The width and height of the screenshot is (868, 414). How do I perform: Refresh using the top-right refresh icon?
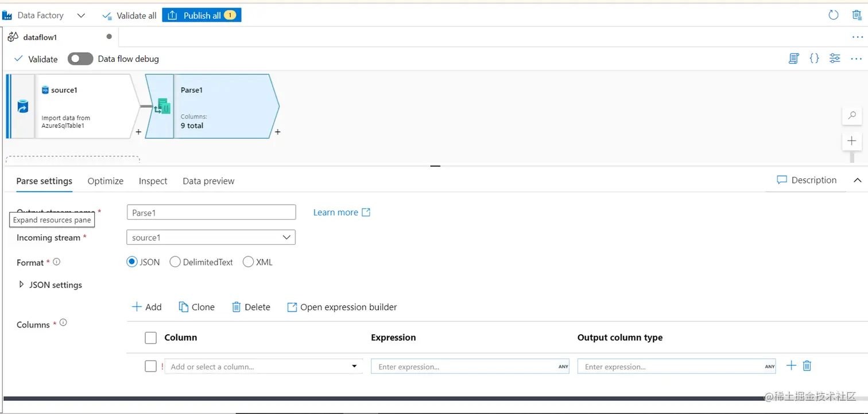tap(834, 15)
